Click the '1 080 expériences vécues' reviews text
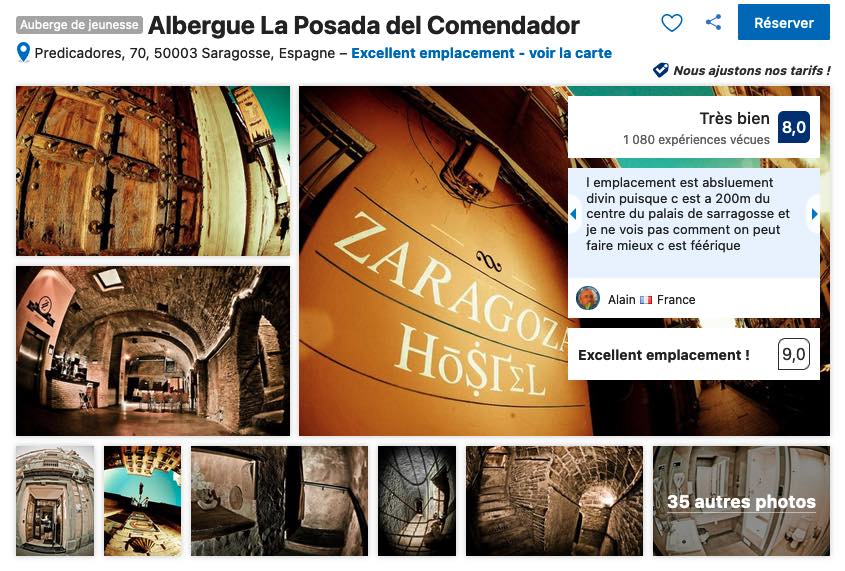Screen dimensions: 845x571 tap(696, 140)
